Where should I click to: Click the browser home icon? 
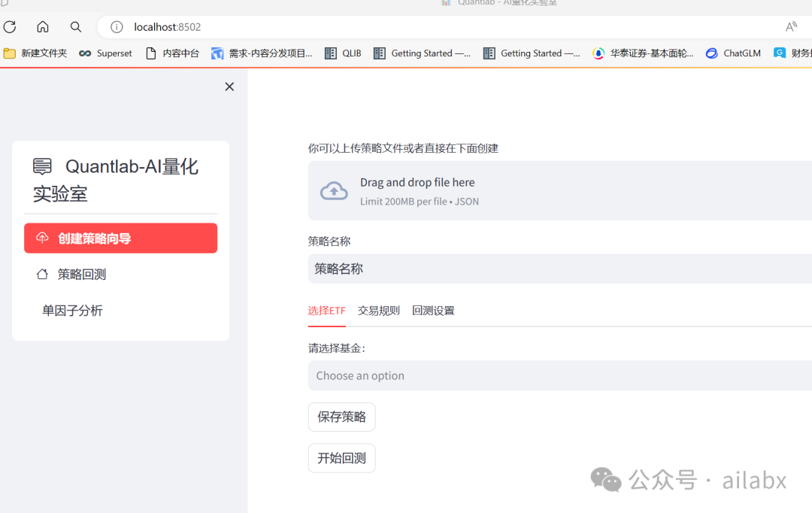tap(42, 26)
